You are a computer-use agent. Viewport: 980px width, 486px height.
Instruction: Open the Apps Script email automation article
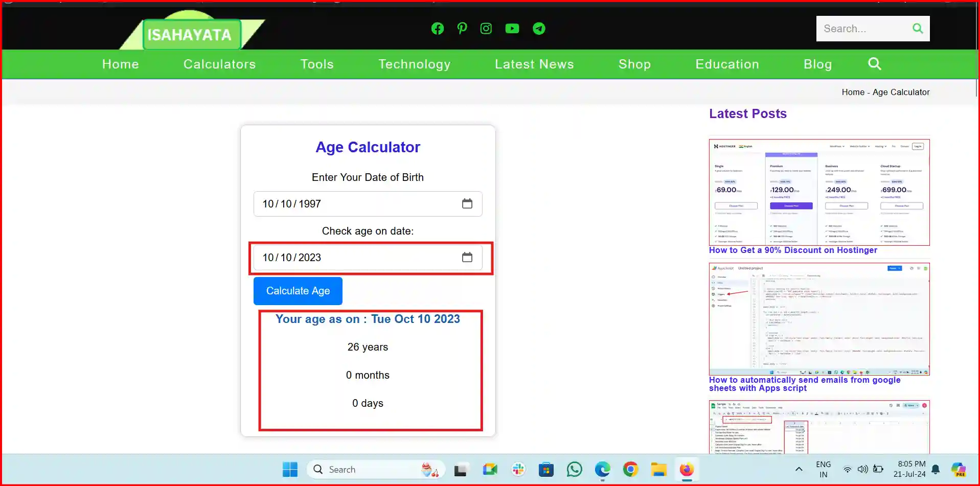[x=804, y=384]
